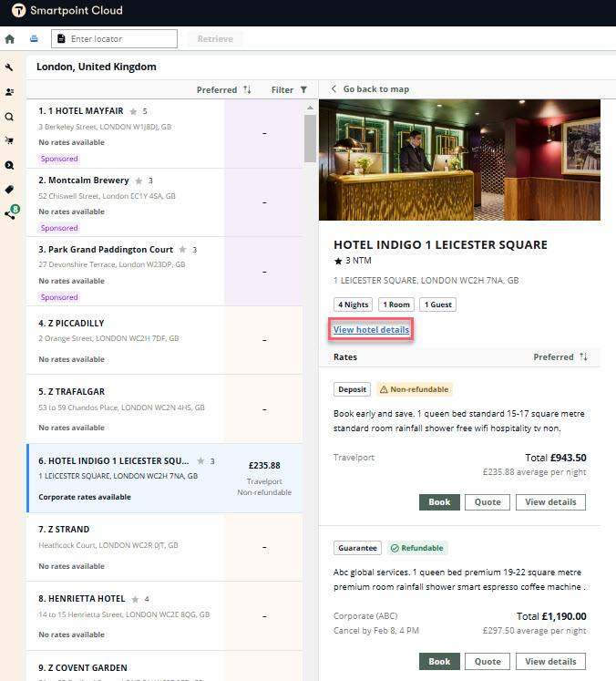Click Corporate rates available text

pyautogui.click(x=85, y=497)
